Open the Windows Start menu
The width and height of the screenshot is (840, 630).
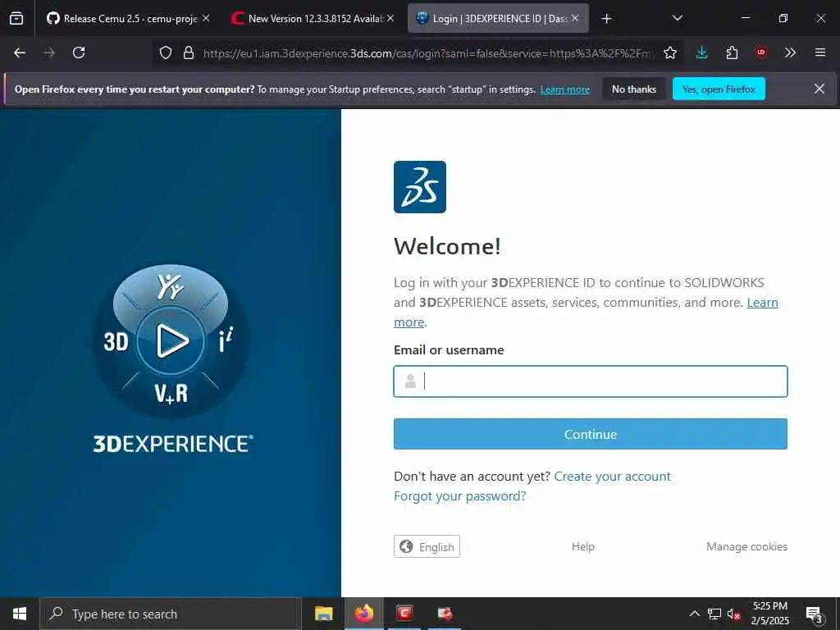(20, 614)
